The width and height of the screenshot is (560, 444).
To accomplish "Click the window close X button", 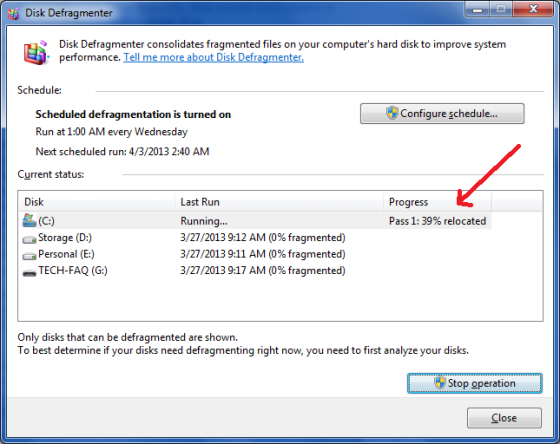I will pyautogui.click(x=533, y=9).
